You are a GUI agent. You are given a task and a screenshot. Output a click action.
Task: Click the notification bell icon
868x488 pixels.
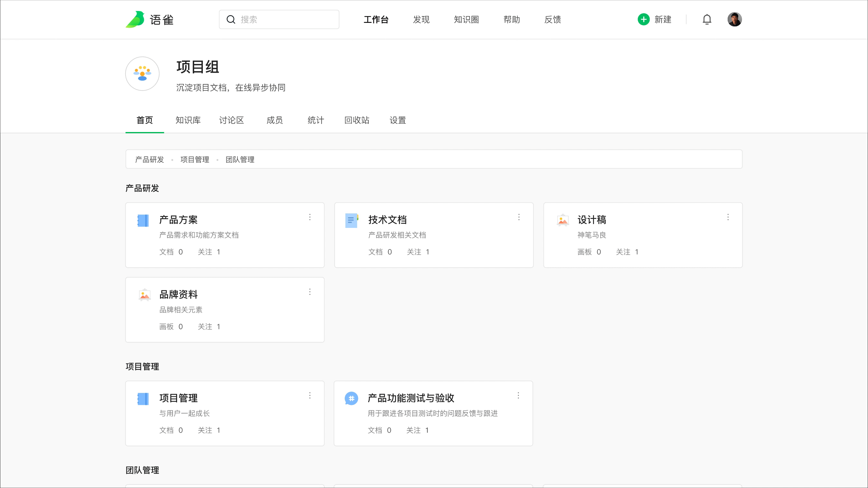[707, 20]
